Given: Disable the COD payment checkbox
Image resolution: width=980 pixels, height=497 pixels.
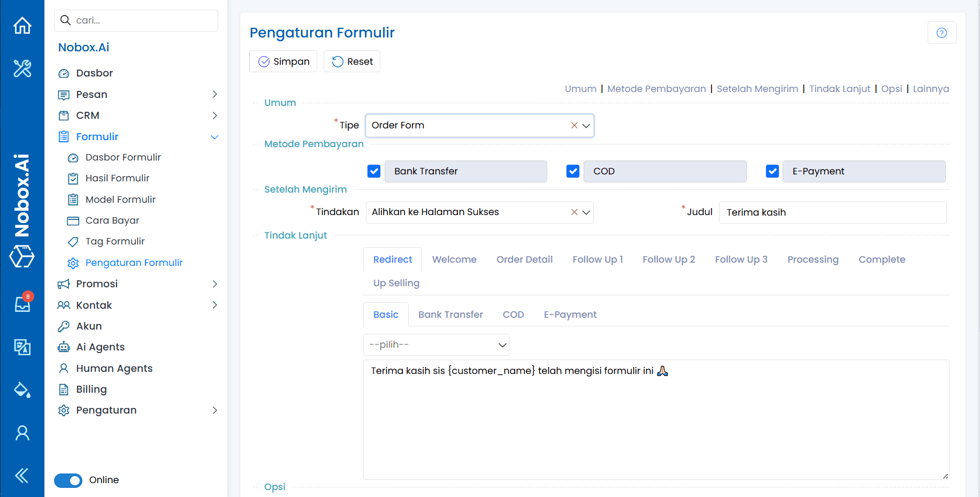Looking at the screenshot, I should [x=572, y=171].
